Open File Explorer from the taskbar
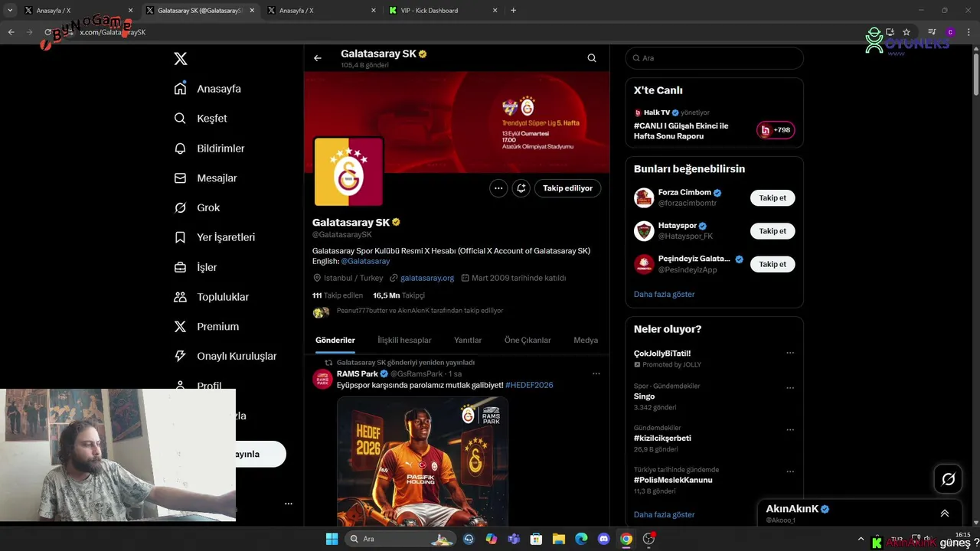This screenshot has height=551, width=980. (559, 539)
